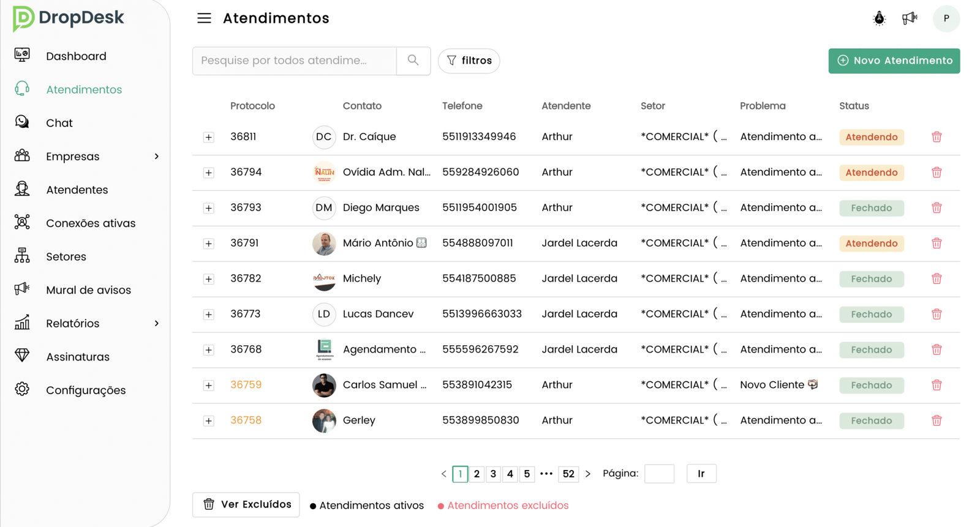Click the hamburger menu icon beside Atendimentos
Image resolution: width=980 pixels, height=527 pixels.
(x=204, y=18)
